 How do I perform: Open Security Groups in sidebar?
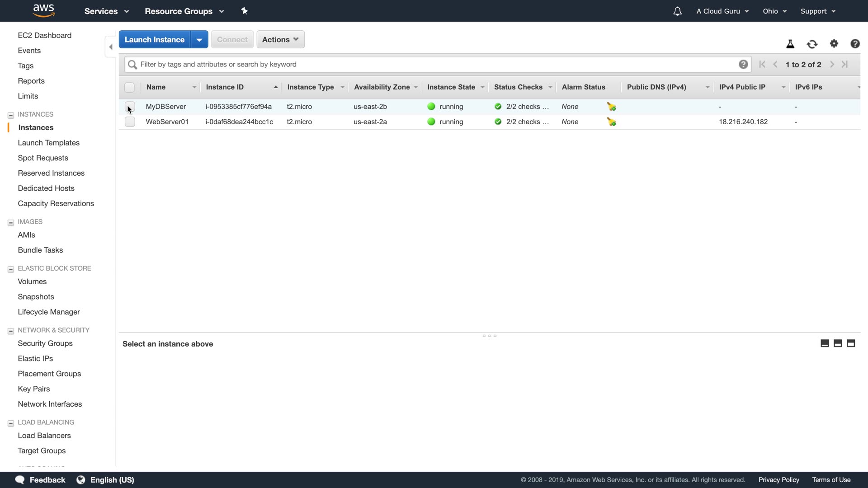click(x=45, y=343)
